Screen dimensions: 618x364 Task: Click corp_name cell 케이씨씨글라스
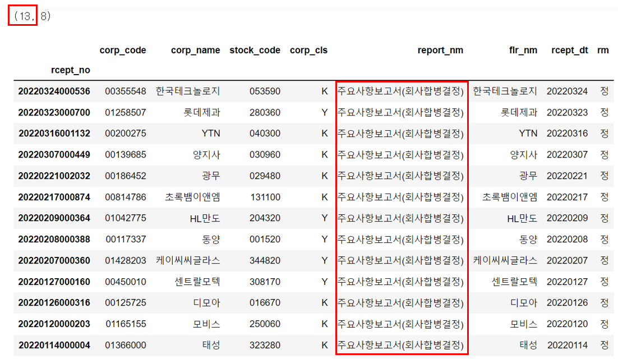click(x=188, y=261)
